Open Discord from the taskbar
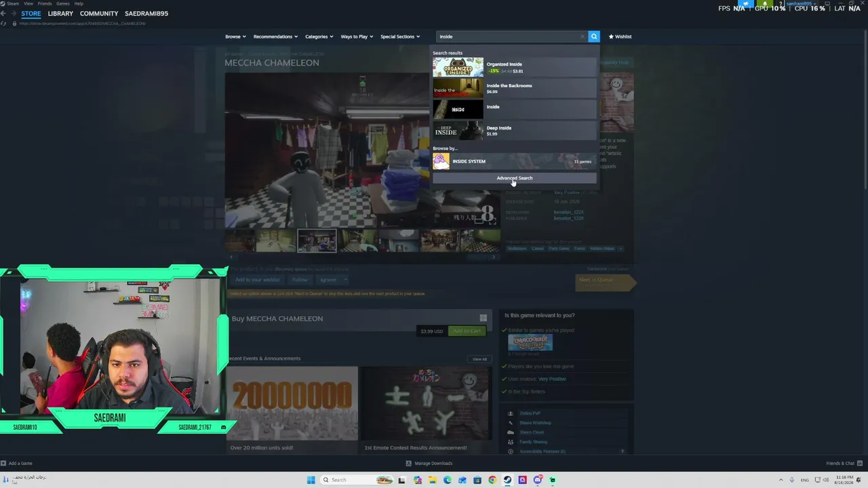Viewport: 868px width, 488px height. 538,480
